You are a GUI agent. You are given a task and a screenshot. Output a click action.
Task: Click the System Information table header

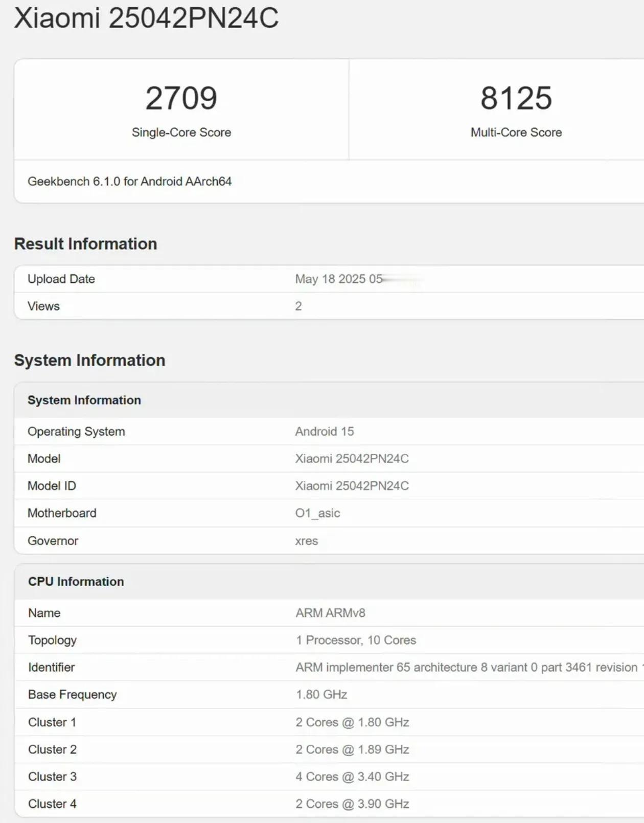click(84, 400)
